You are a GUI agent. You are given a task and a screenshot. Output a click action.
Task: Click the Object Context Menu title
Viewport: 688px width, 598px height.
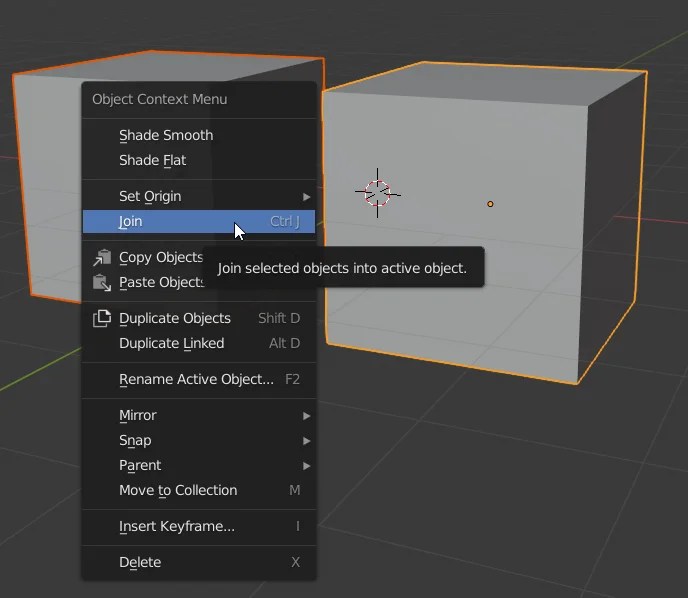[x=160, y=99]
